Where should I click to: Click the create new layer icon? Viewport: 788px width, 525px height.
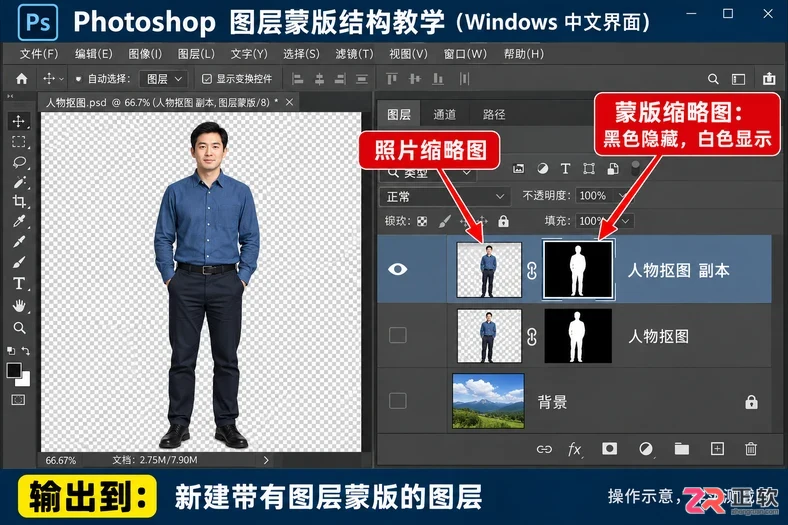(717, 449)
